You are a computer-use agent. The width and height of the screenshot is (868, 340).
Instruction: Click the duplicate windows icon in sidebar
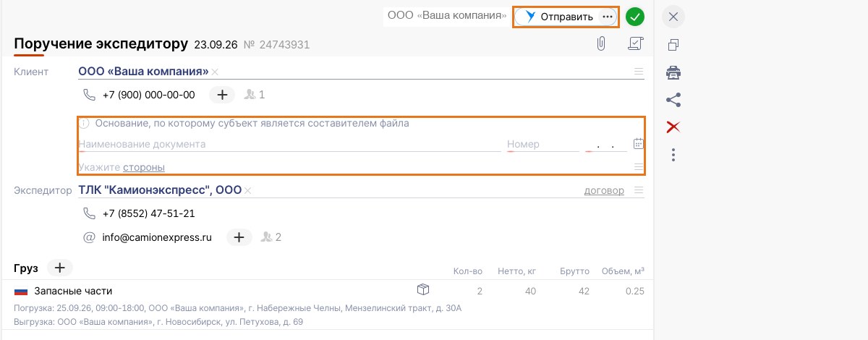point(673,45)
